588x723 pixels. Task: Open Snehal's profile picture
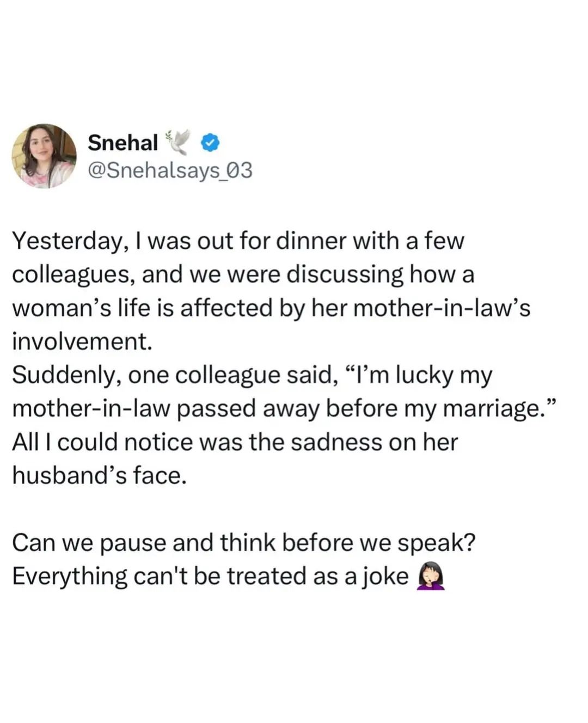point(44,156)
